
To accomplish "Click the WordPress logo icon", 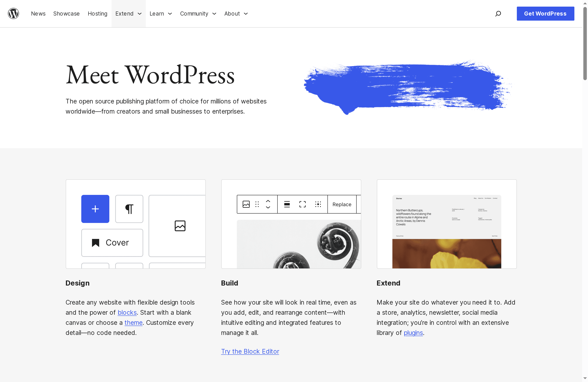I will pyautogui.click(x=13, y=13).
